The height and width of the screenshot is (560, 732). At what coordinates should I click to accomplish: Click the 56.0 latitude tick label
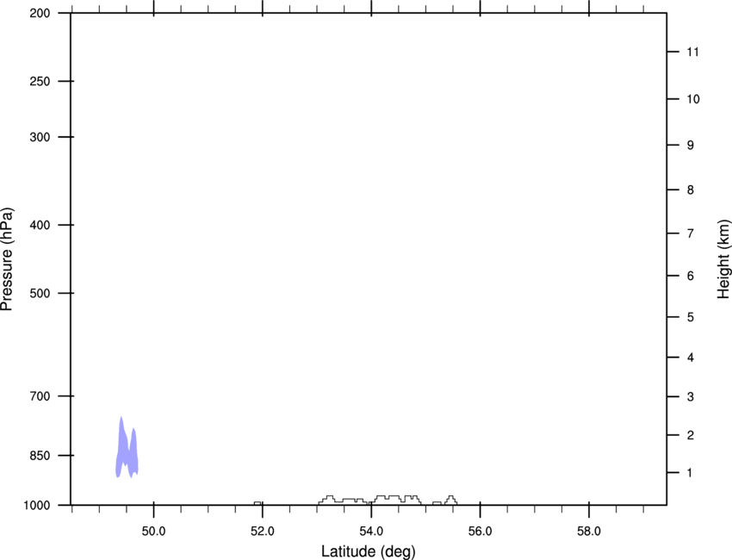click(x=480, y=532)
